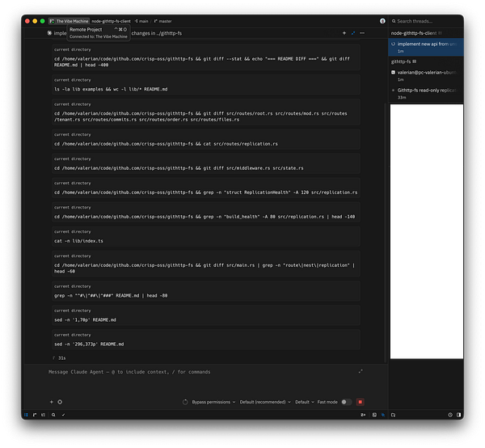485x448 pixels.
Task: Open the node-githttp-fs-client project switcher
Action: coord(111,21)
